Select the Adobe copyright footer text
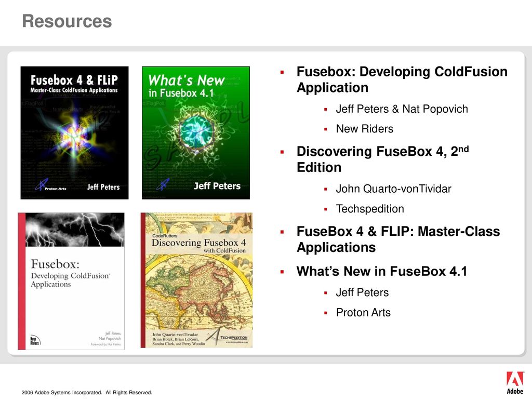Screen dimensions: 532x399 87,393
